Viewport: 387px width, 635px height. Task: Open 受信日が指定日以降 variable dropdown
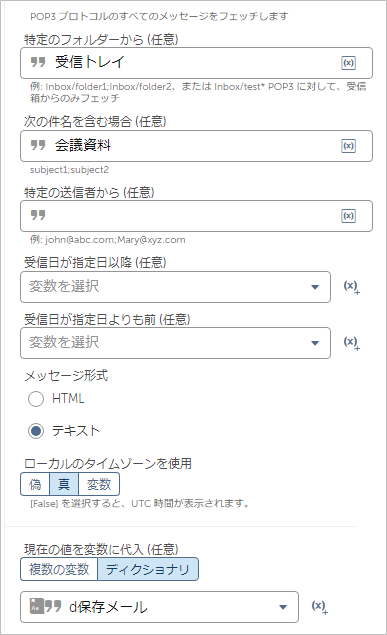pos(175,287)
